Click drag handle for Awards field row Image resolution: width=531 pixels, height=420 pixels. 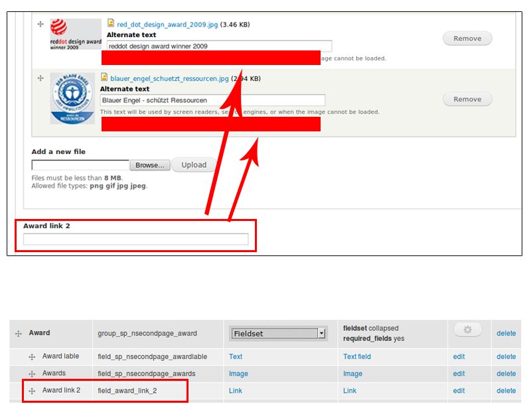[32, 374]
